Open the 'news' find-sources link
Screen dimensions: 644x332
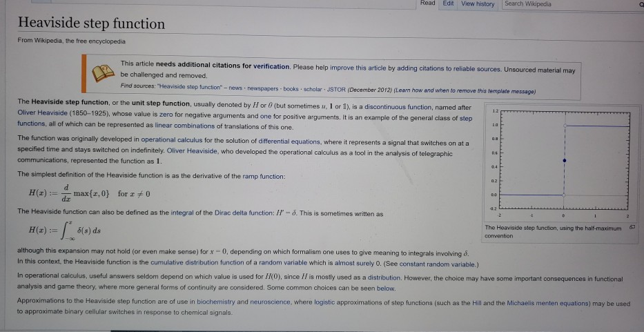coord(235,88)
